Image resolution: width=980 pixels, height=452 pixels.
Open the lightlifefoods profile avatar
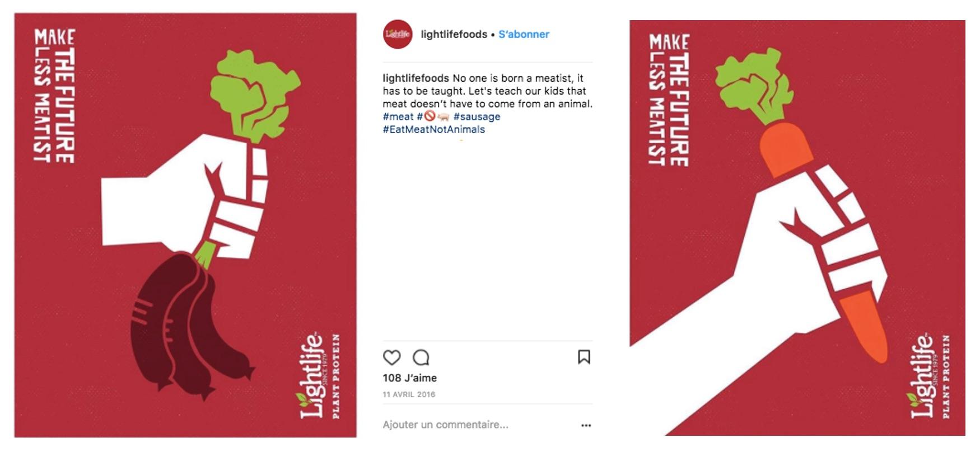[x=398, y=34]
